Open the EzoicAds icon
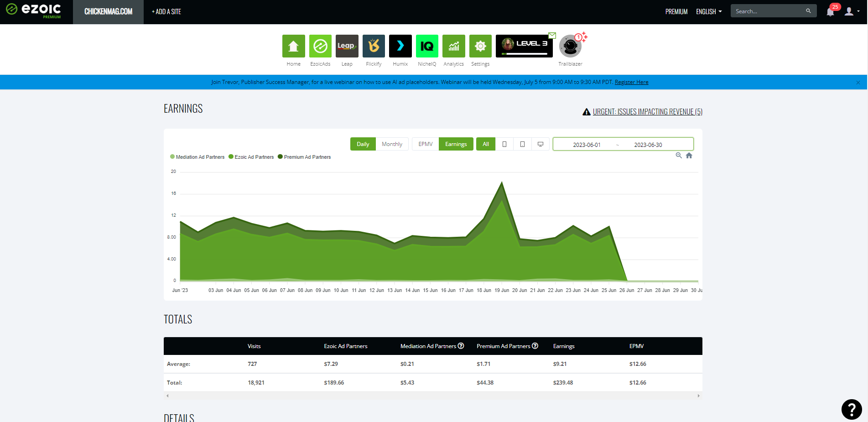The width and height of the screenshot is (868, 422). coord(320,46)
